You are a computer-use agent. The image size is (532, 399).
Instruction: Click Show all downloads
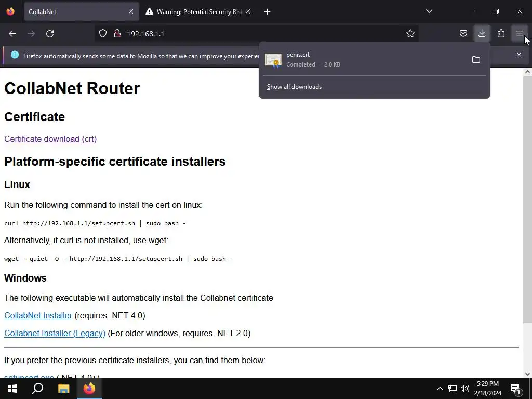tap(294, 87)
